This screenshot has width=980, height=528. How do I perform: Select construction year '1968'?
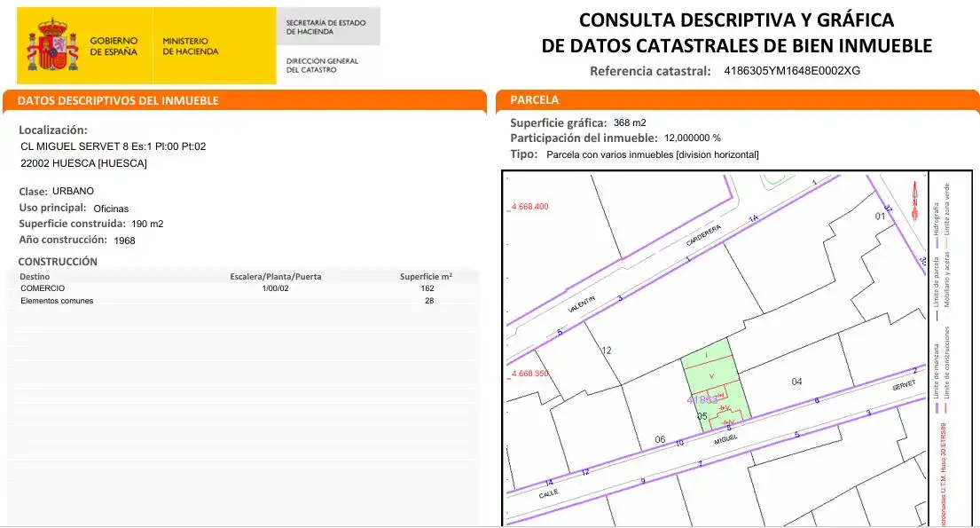tap(124, 240)
